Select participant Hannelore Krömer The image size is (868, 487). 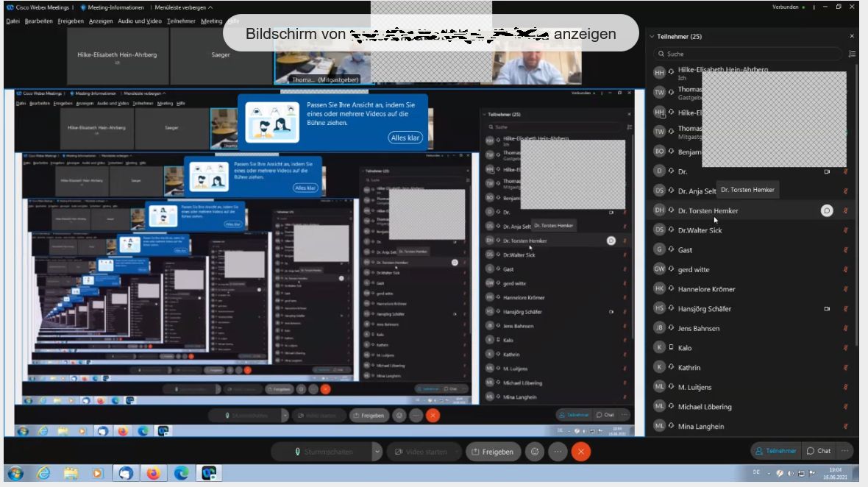(x=750, y=289)
